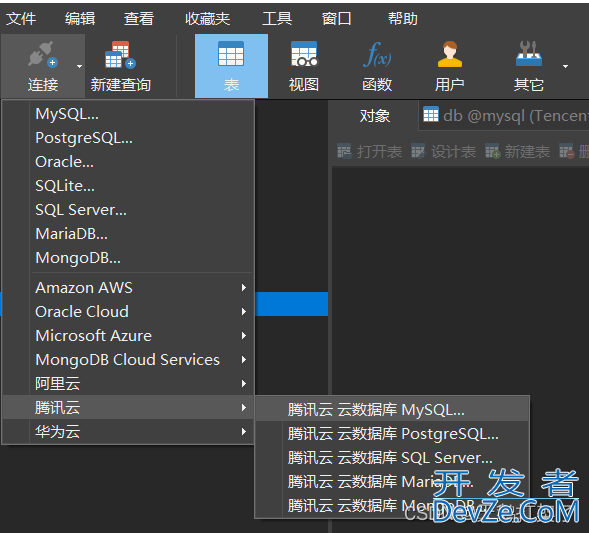
Task: Choose PostgreSQL... connection entry
Action: tap(128, 138)
